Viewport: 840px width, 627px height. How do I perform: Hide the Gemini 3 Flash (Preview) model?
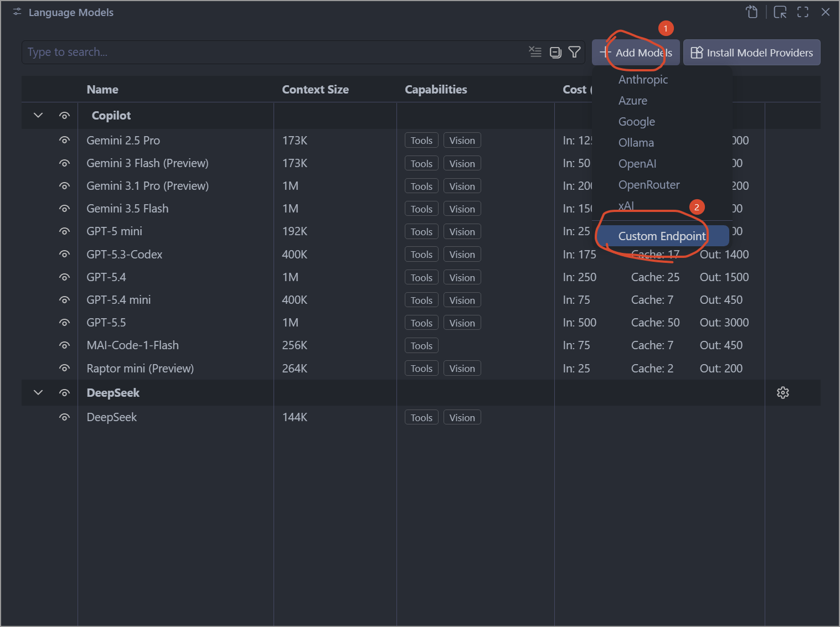[65, 163]
